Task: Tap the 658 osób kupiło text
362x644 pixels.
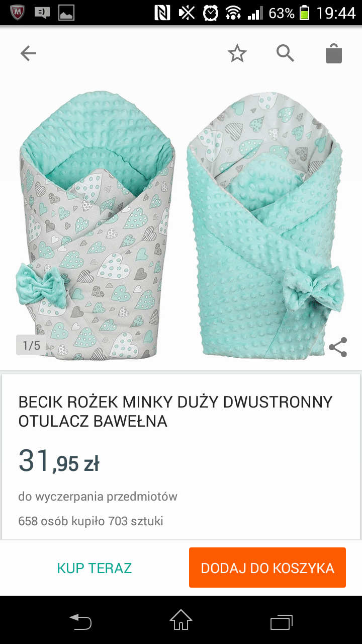Action: (x=90, y=521)
